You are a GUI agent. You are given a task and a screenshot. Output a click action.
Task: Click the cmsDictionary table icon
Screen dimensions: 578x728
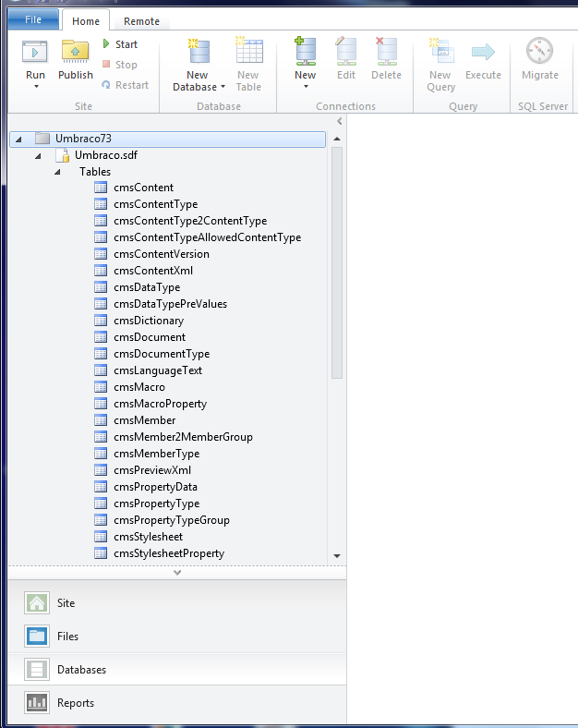click(101, 321)
